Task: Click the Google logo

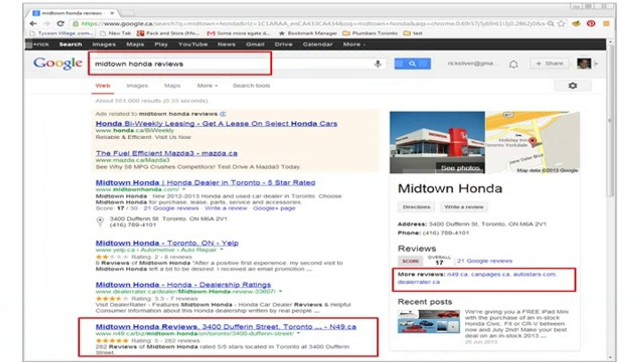Action: 57,64
